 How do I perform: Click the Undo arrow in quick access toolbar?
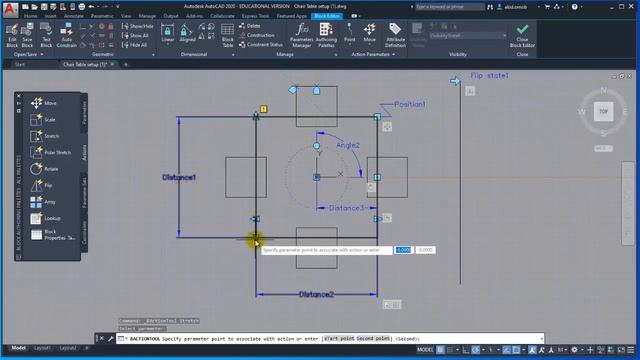91,7
